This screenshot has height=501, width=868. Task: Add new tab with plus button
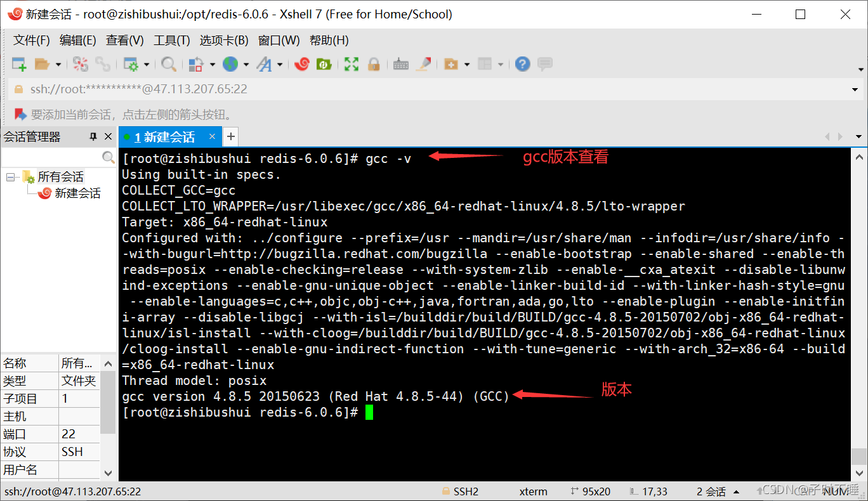coord(231,136)
